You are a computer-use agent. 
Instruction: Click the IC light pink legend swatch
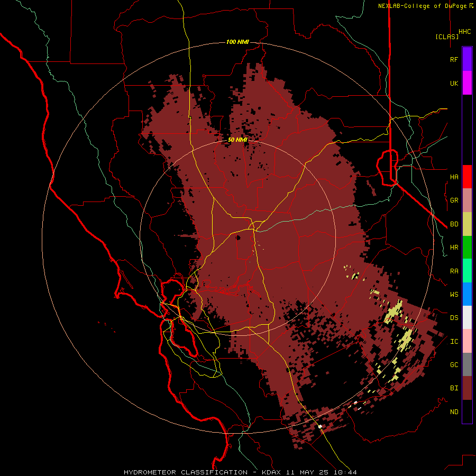click(x=467, y=341)
